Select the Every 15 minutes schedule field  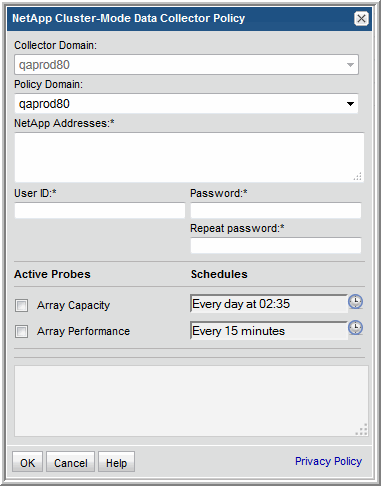click(269, 331)
